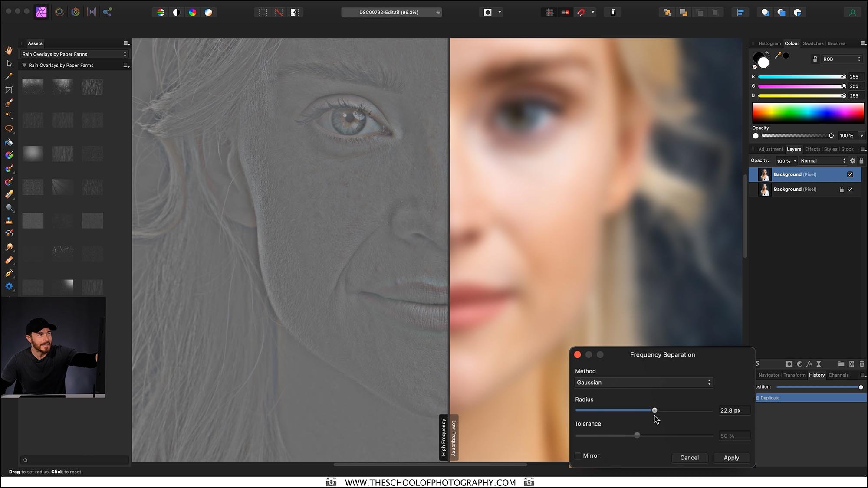The height and width of the screenshot is (488, 868).
Task: Hide the top Background pixel layer
Action: 849,174
